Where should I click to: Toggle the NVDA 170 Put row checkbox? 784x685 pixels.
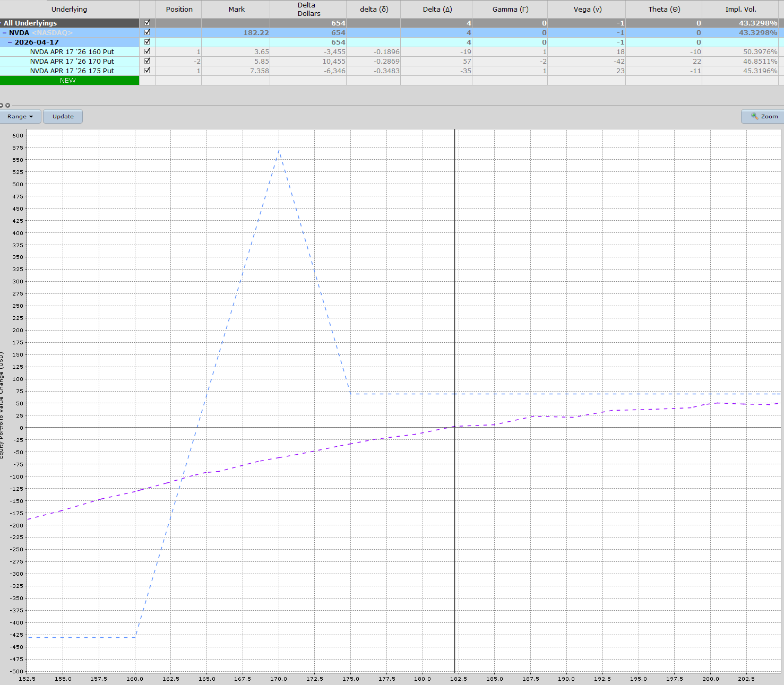(x=147, y=61)
